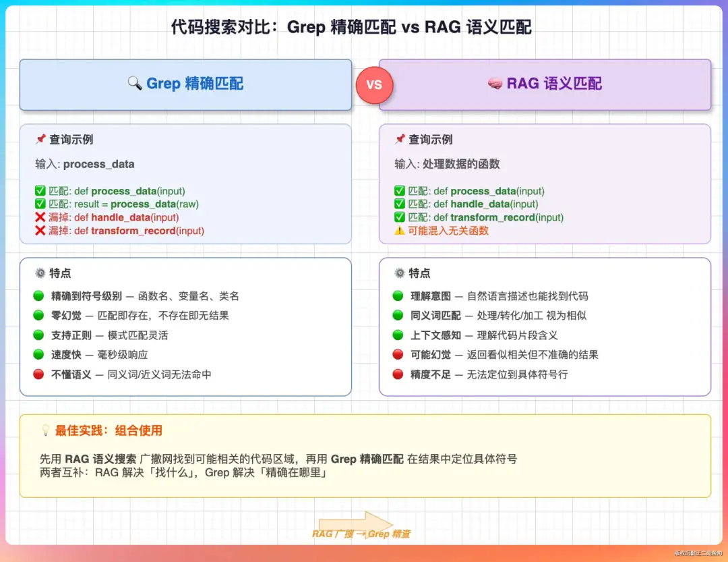Click the text 模式匹配灵活
728x562 pixels.
click(x=138, y=335)
